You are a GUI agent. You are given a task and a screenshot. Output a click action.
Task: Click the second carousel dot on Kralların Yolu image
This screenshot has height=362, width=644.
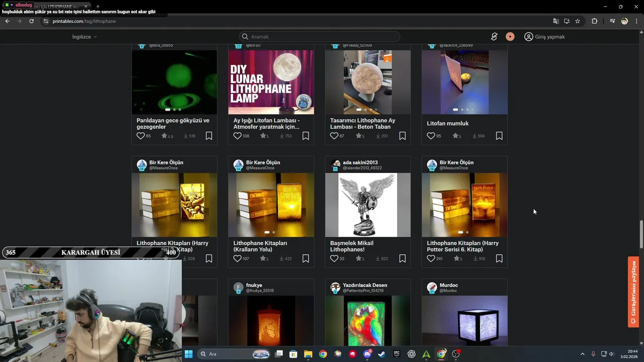click(273, 232)
